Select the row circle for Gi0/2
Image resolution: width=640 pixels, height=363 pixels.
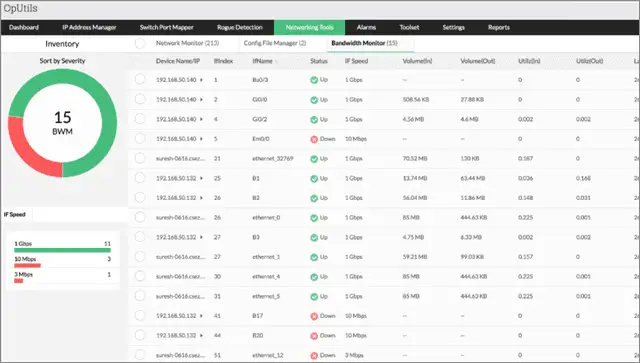[x=140, y=118]
